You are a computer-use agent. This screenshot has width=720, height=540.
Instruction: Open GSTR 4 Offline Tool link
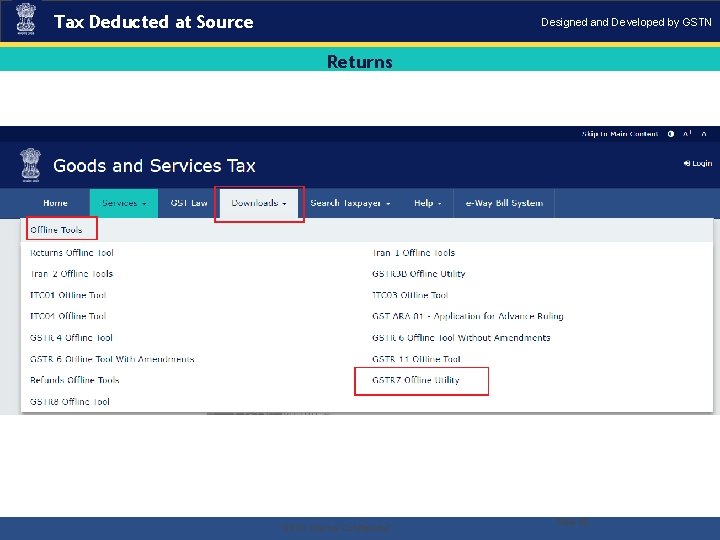pos(71,338)
